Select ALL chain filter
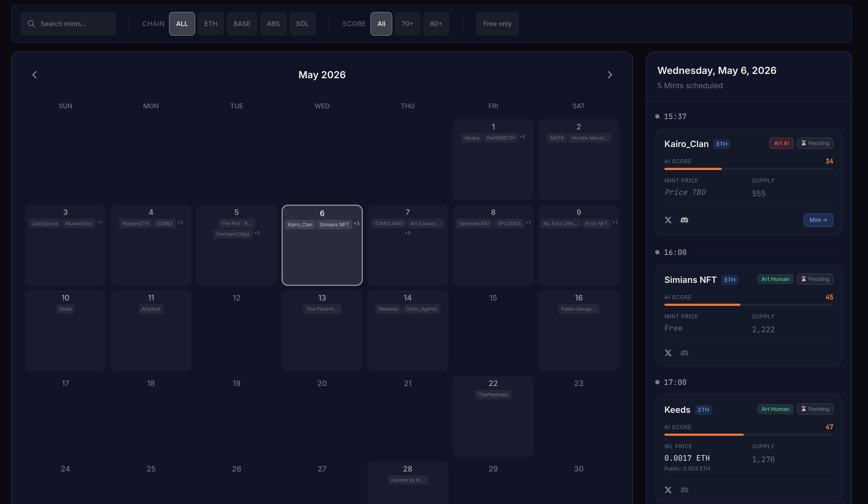The width and height of the screenshot is (868, 504). pos(182,24)
